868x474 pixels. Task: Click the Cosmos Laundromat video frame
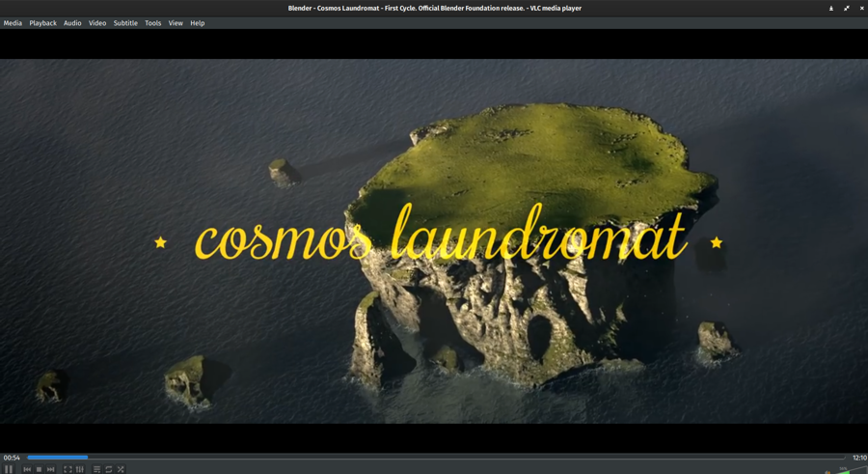(x=434, y=241)
